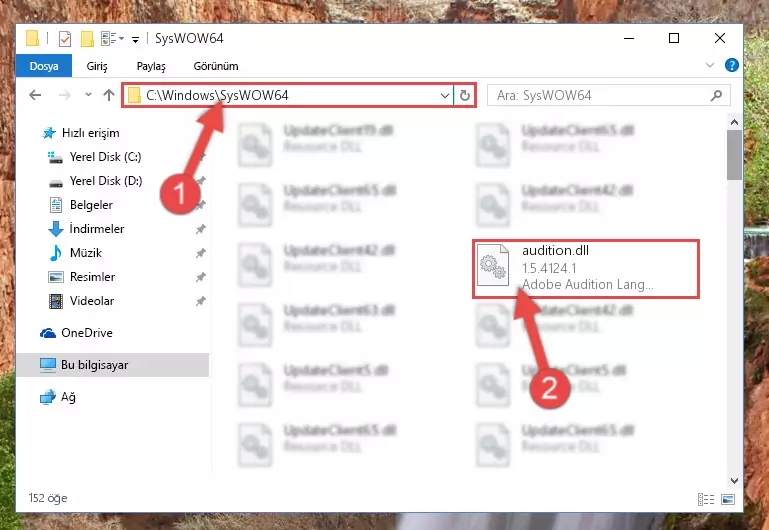Open Belgeler in the sidebar
The width and height of the screenshot is (769, 530).
[x=81, y=205]
